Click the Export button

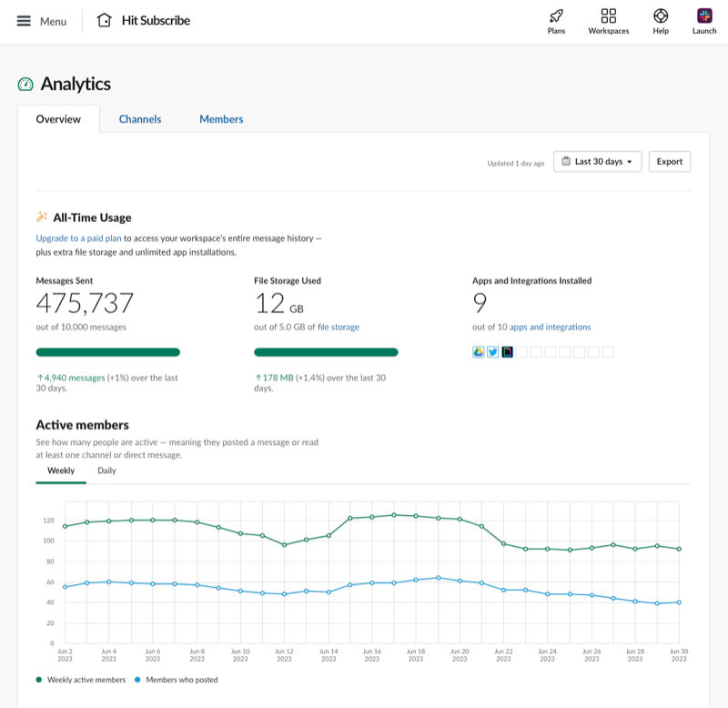pos(669,162)
